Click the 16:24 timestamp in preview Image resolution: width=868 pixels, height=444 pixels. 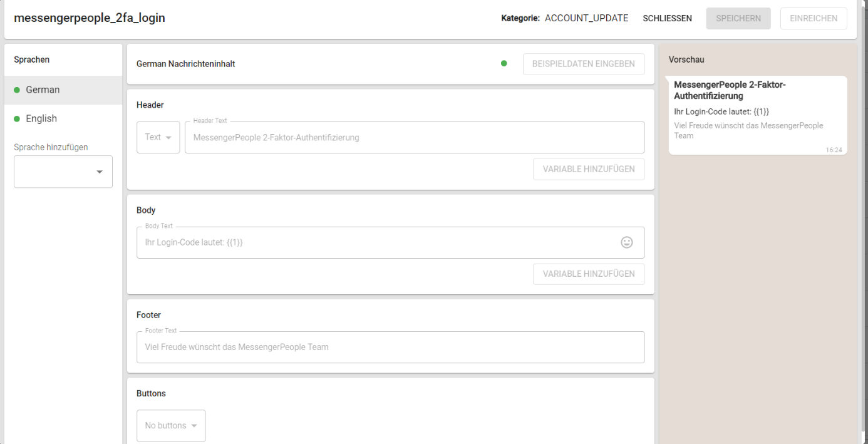pos(834,150)
